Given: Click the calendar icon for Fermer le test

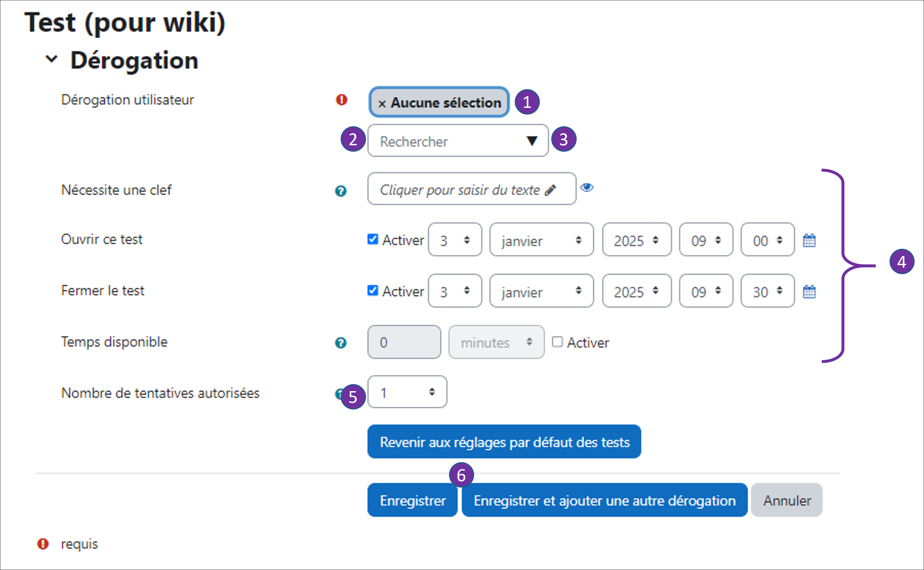Looking at the screenshot, I should click(809, 291).
